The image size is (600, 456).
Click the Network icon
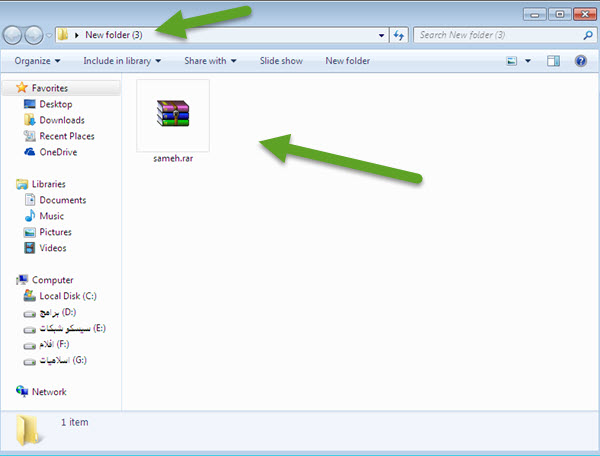click(22, 391)
